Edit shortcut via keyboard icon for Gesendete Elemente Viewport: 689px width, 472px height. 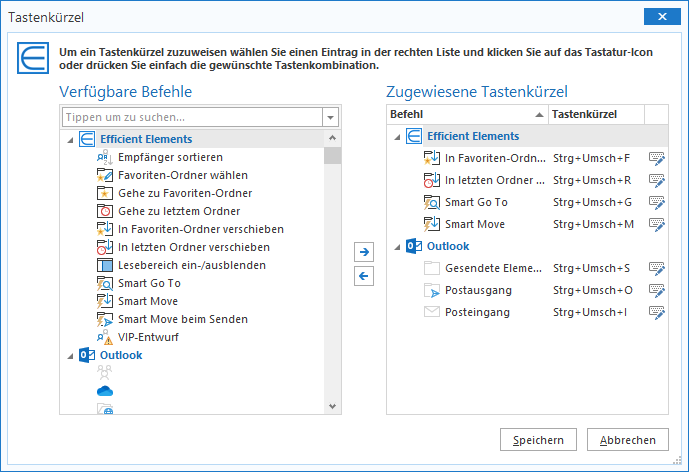(657, 268)
